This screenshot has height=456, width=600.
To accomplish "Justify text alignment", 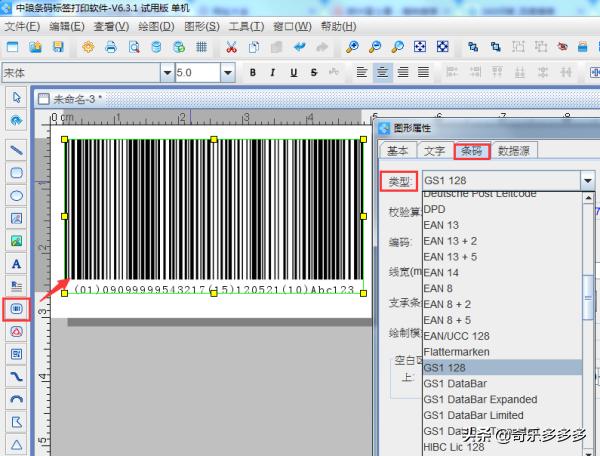I will [423, 72].
